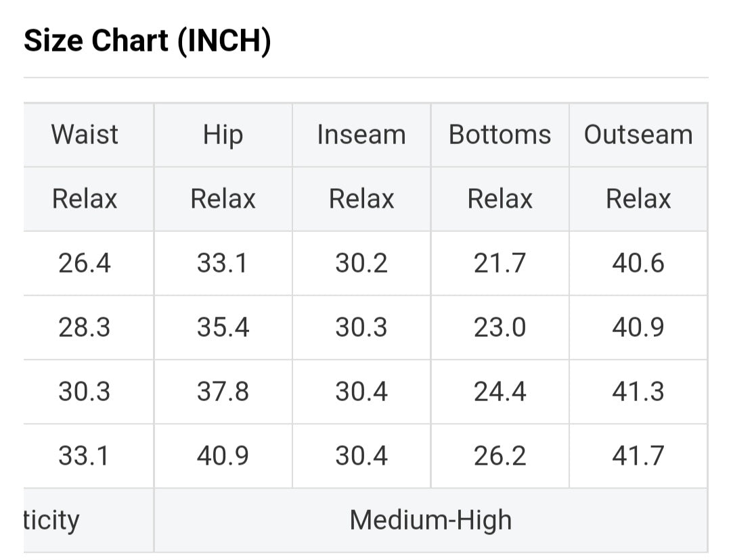Click waist value 30.3 in third row

pyautogui.click(x=85, y=392)
